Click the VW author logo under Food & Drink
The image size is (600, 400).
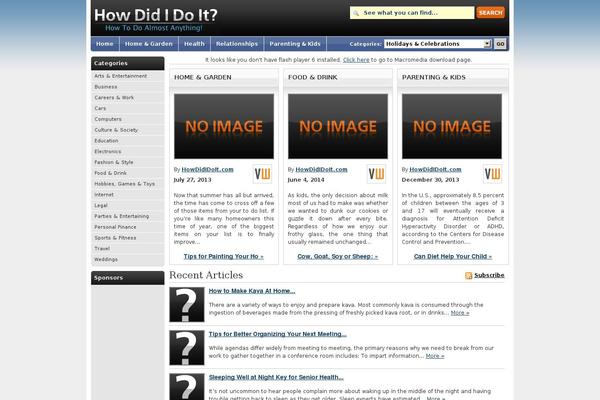(x=377, y=174)
